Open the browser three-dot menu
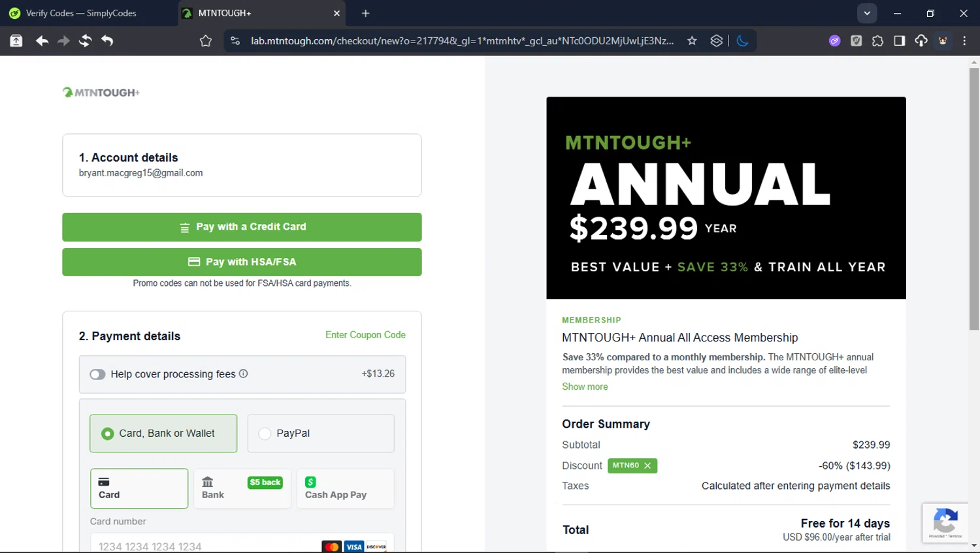The width and height of the screenshot is (980, 553). click(964, 40)
